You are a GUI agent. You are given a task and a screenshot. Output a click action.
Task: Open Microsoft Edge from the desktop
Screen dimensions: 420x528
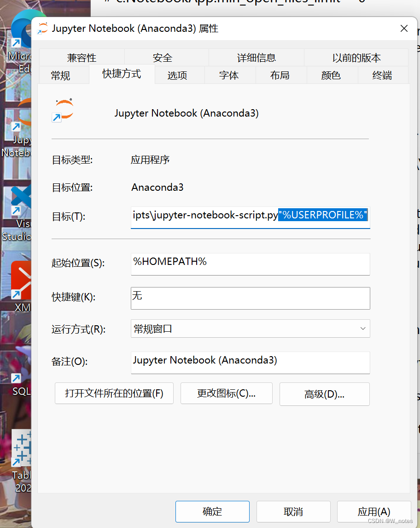21,28
